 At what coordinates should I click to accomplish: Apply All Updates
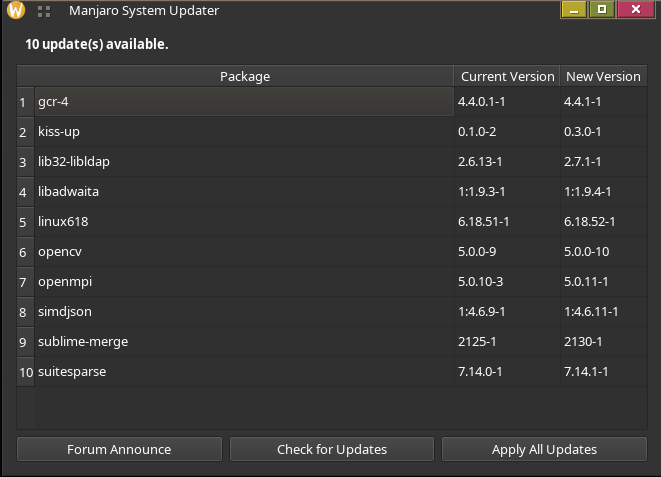[544, 449]
